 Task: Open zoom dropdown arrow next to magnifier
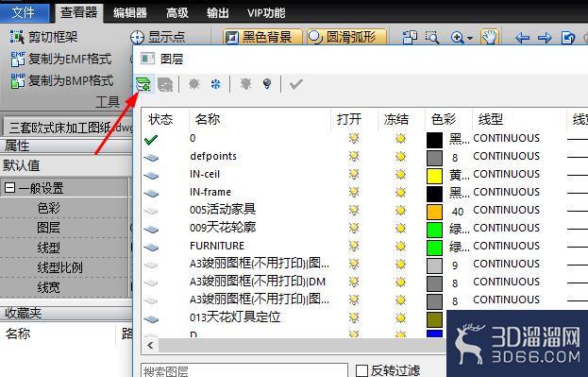tap(469, 39)
